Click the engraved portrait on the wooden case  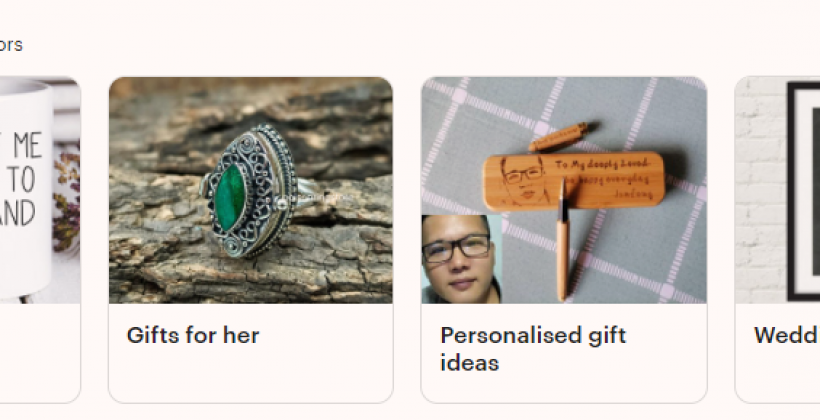coord(523,181)
